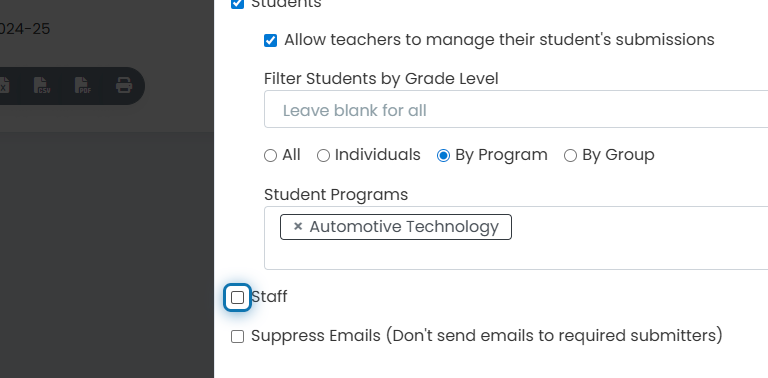
Task: Click the partially visible Excel export icon
Action: coord(4,86)
